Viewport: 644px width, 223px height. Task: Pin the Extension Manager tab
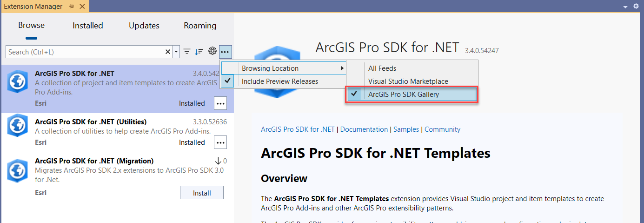click(x=71, y=7)
